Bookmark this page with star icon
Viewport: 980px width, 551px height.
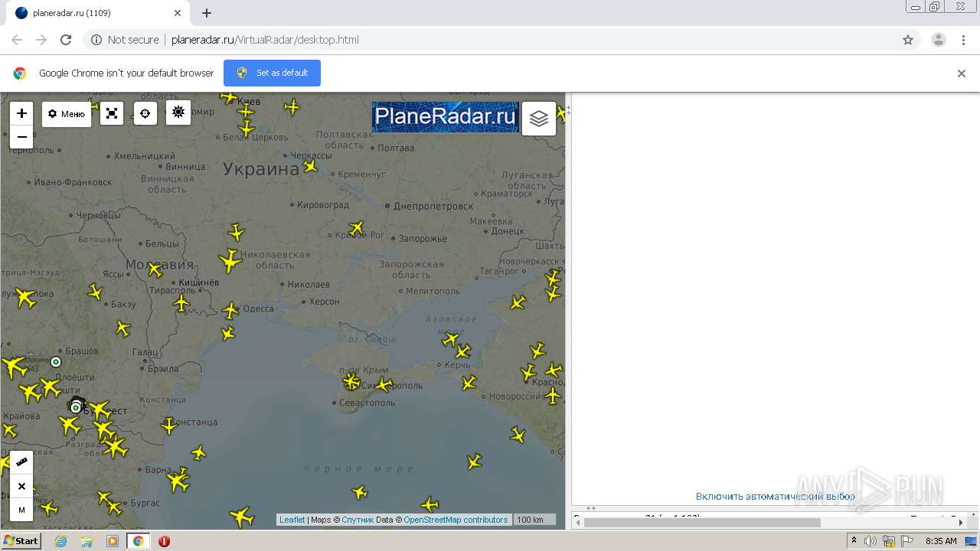908,40
